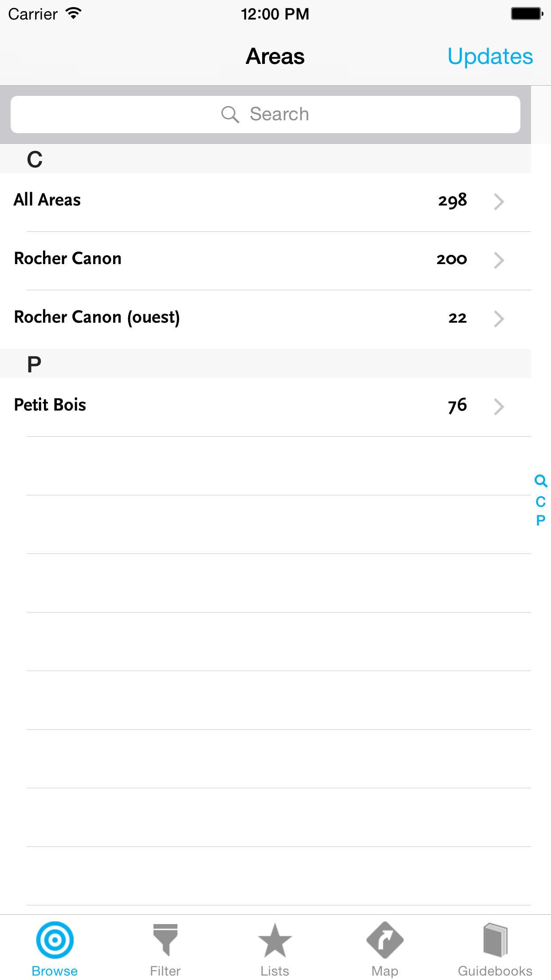Jump to letter C in the index
This screenshot has height=980, width=551.
(540, 502)
